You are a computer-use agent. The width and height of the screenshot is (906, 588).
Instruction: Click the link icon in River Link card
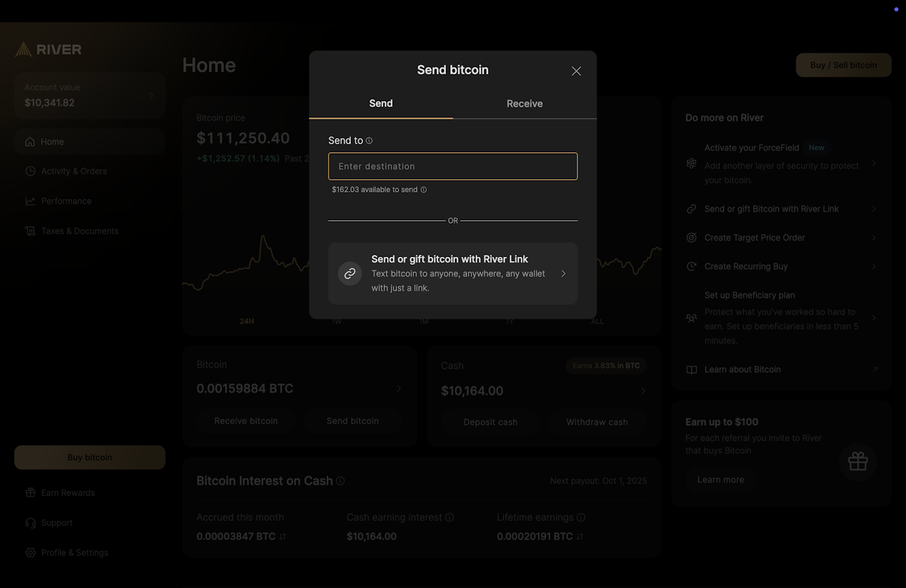(350, 273)
